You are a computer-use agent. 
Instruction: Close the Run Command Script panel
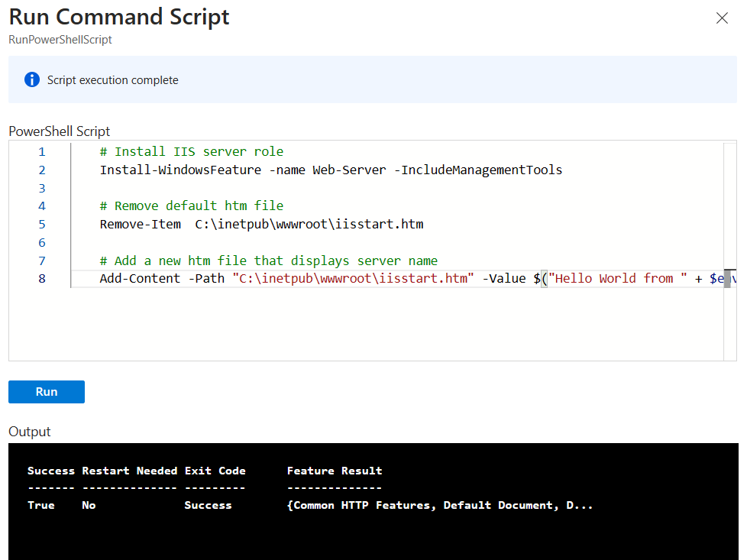pyautogui.click(x=722, y=18)
